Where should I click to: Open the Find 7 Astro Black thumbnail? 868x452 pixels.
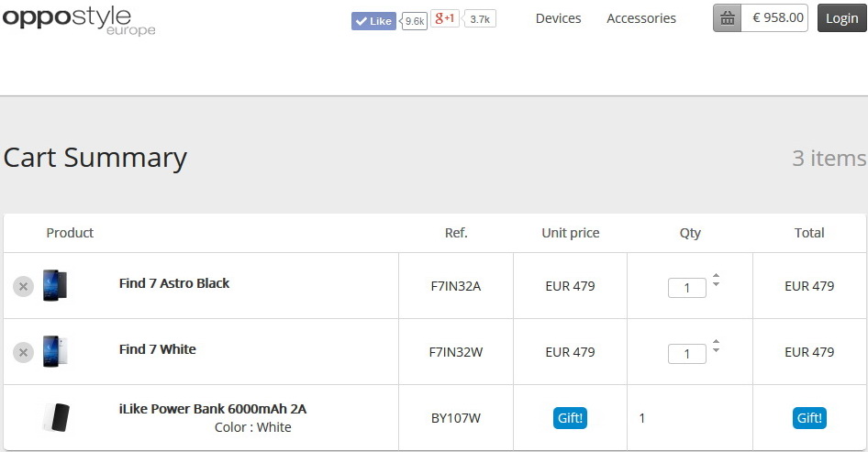point(55,285)
